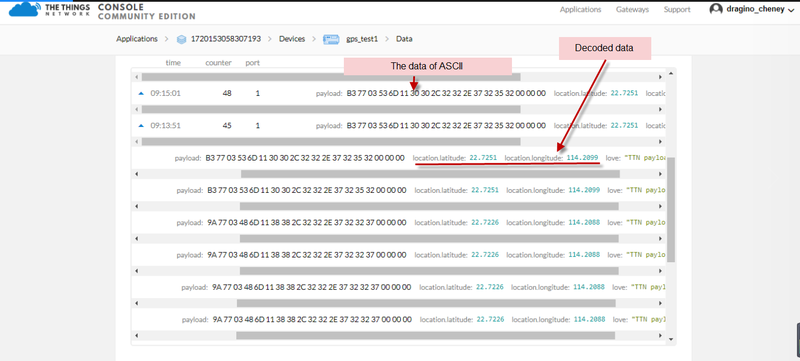The width and height of the screenshot is (800, 361).
Task: Click left arrow of bottom horizontal scrollbar
Action: (136, 336)
